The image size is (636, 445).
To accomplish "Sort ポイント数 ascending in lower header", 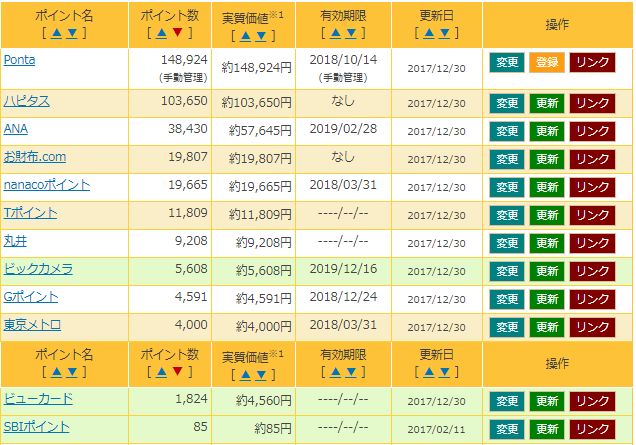I will [161, 372].
